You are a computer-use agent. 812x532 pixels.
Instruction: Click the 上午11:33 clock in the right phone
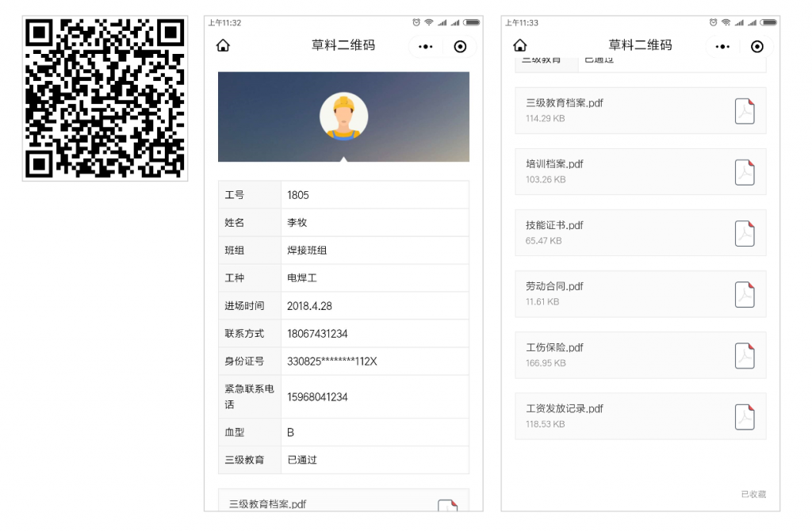tap(522, 23)
